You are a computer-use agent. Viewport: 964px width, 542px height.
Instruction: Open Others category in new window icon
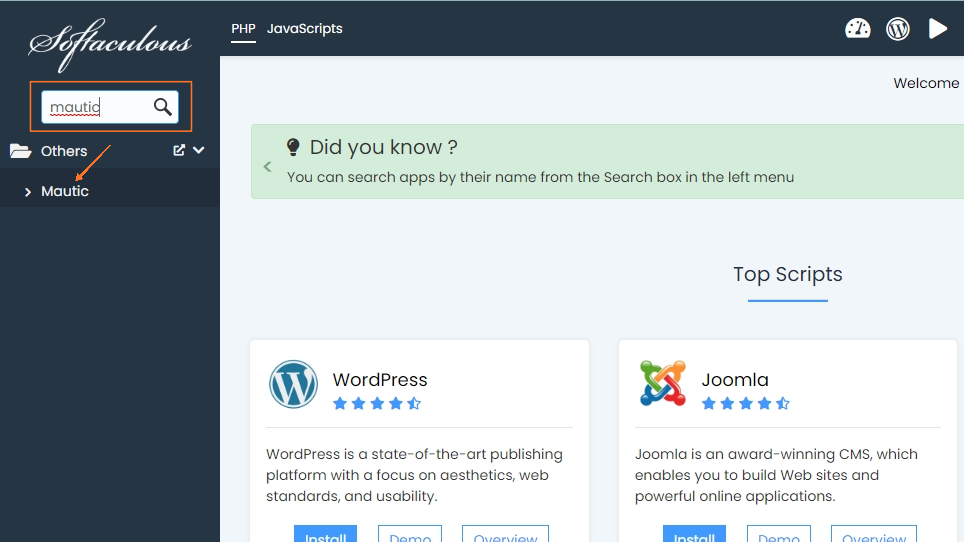click(179, 150)
